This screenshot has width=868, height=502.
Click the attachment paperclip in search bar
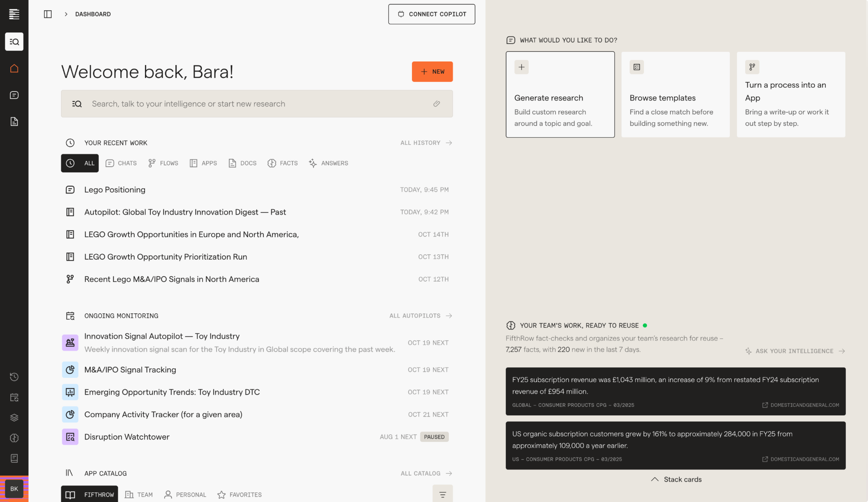click(x=436, y=104)
